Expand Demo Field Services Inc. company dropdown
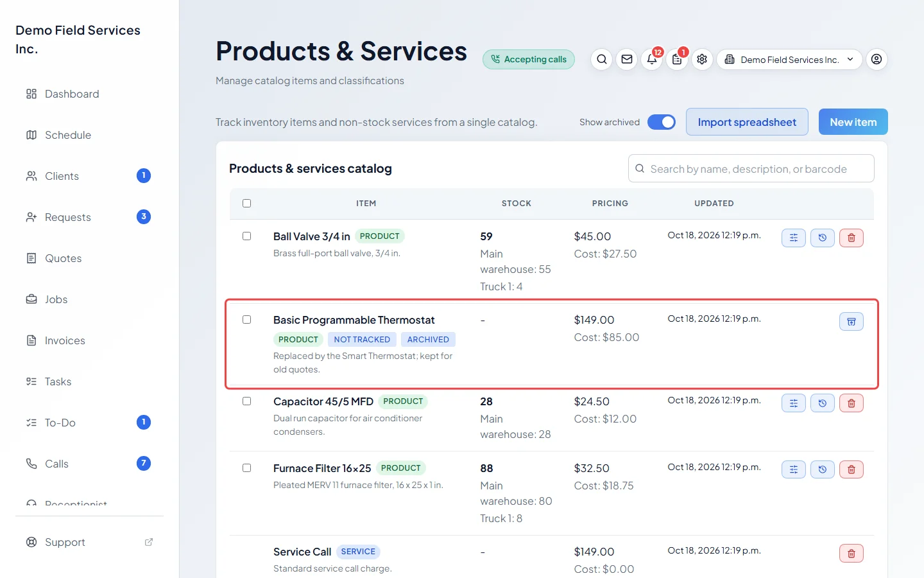The image size is (924, 578). pos(789,59)
